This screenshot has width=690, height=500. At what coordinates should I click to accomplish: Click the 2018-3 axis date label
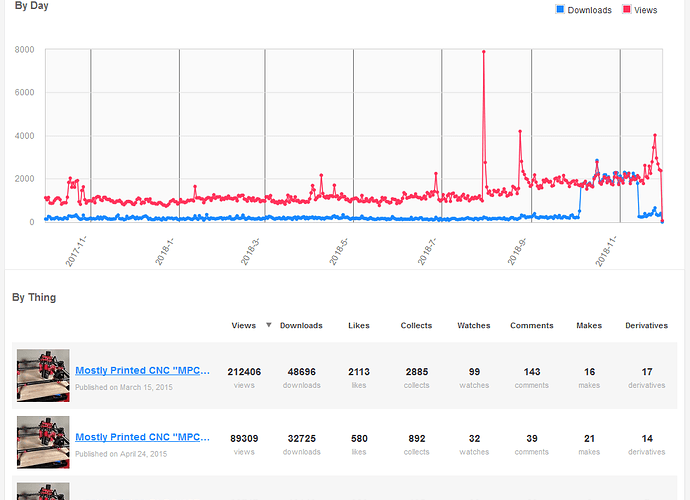point(250,251)
